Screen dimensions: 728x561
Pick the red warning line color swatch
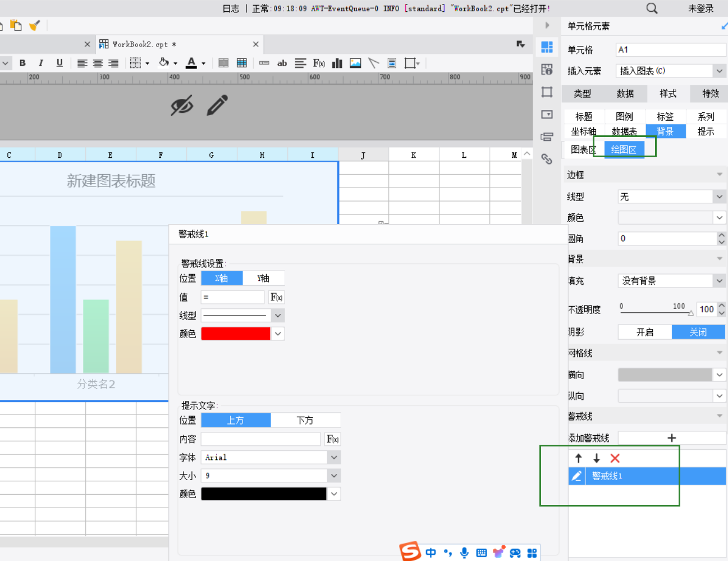pyautogui.click(x=236, y=334)
